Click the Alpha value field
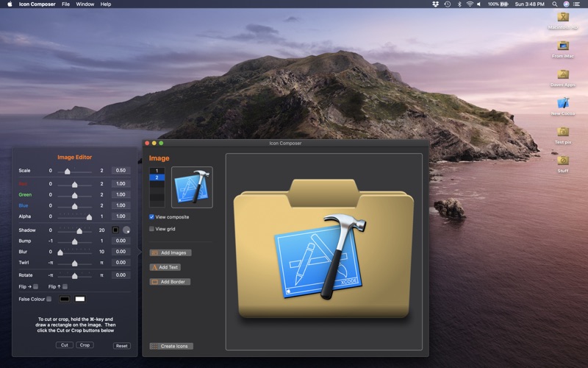Image resolution: width=588 pixels, height=368 pixels. [x=121, y=216]
